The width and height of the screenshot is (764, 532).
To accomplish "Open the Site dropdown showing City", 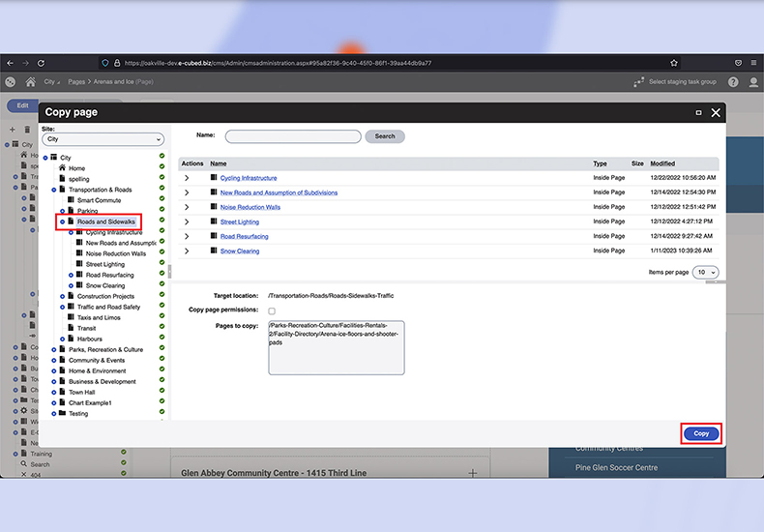I will 103,139.
